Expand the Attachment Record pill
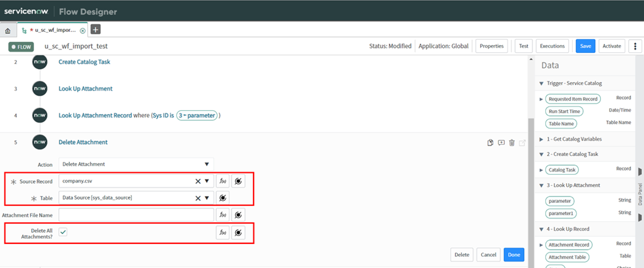644x268 pixels. click(541, 245)
